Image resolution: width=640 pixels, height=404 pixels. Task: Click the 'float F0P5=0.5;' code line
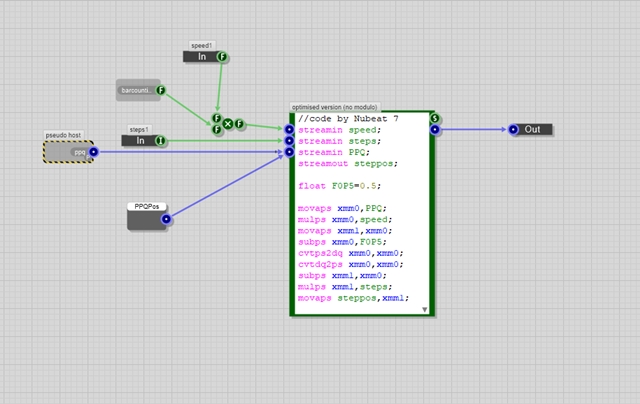coord(339,185)
